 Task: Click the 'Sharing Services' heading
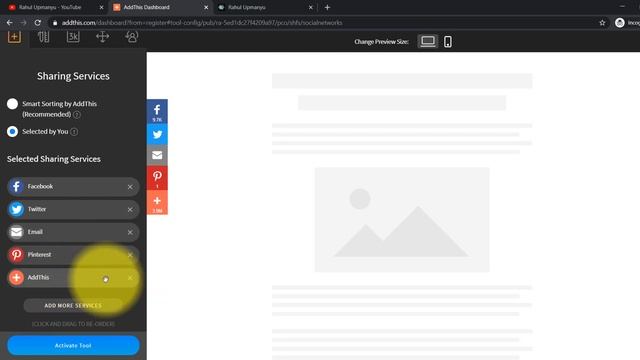tap(73, 76)
